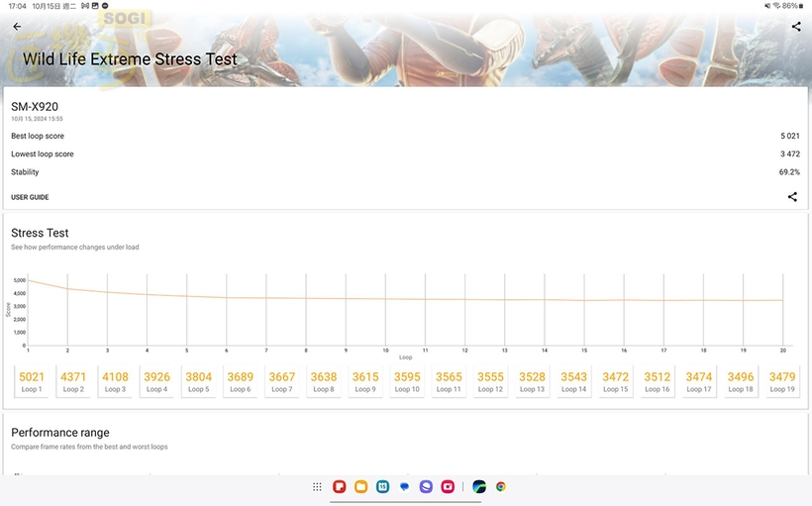Launch Samsung Internet browser from taskbar
Viewport: 812px width, 506px height.
pos(426,486)
